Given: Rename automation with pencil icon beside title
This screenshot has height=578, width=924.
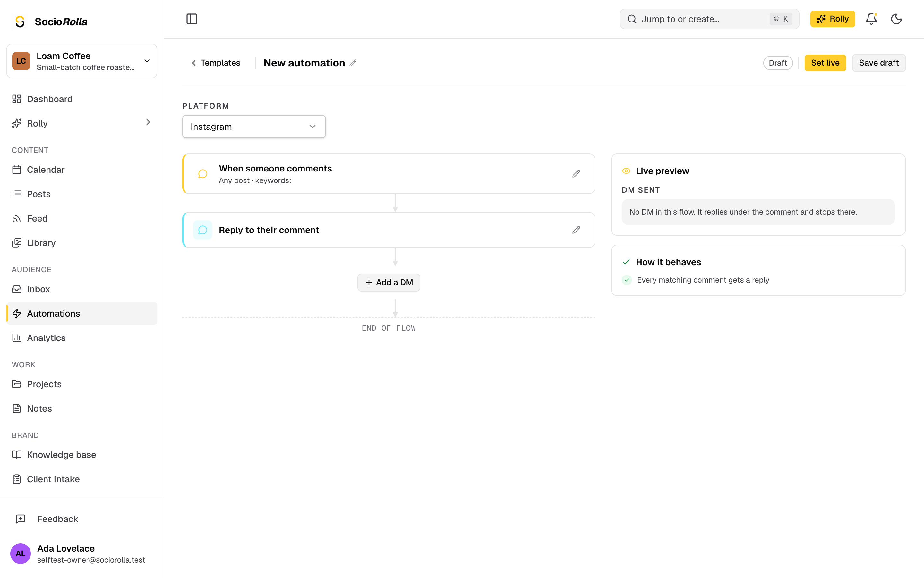Looking at the screenshot, I should (353, 63).
